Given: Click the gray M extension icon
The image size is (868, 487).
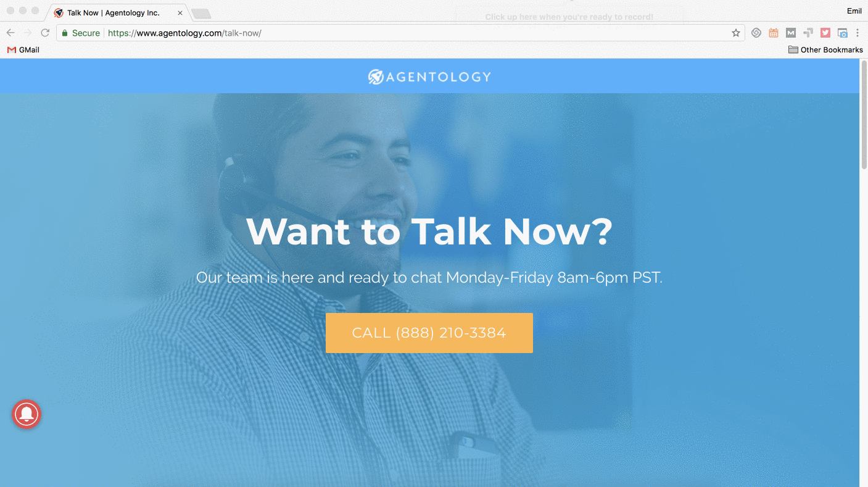Looking at the screenshot, I should pos(791,33).
